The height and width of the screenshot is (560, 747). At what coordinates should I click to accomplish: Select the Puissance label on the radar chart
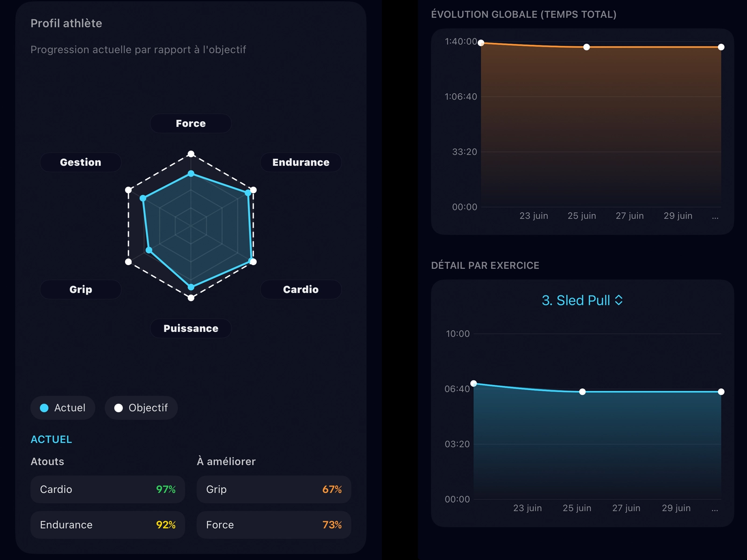190,329
